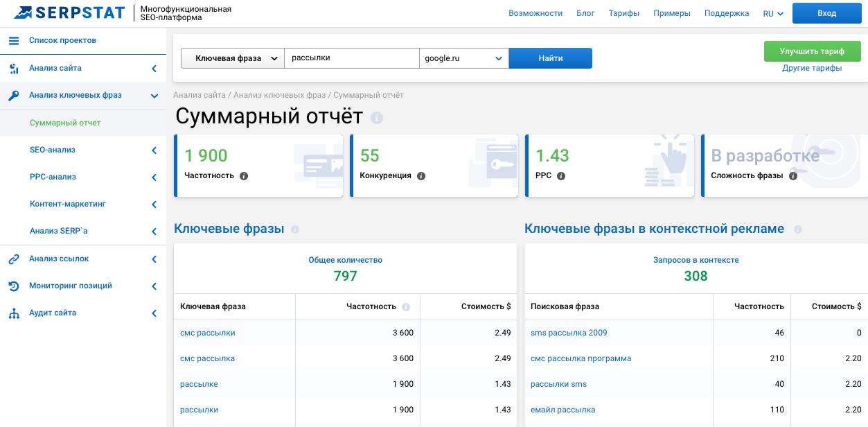This screenshot has width=868, height=427.
Task: Select Суммарный отчет in the sidebar
Action: [65, 123]
